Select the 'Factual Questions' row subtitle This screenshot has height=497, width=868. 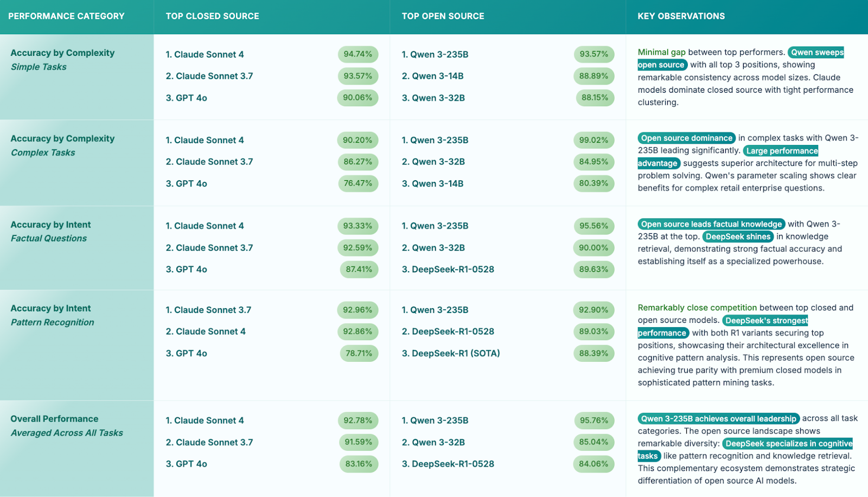(x=49, y=238)
